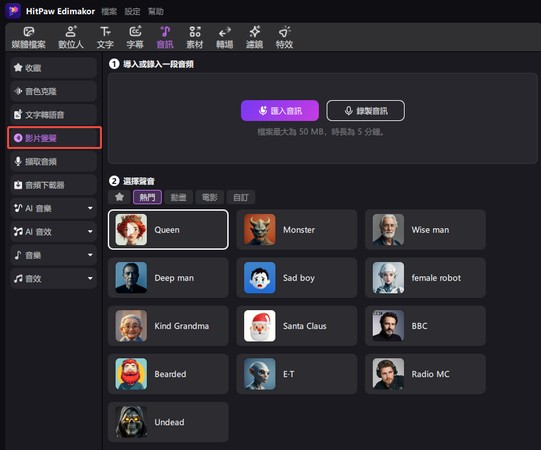Open the 濾鏡 filters toolbar icon
The width and height of the screenshot is (541, 450).
pos(254,37)
